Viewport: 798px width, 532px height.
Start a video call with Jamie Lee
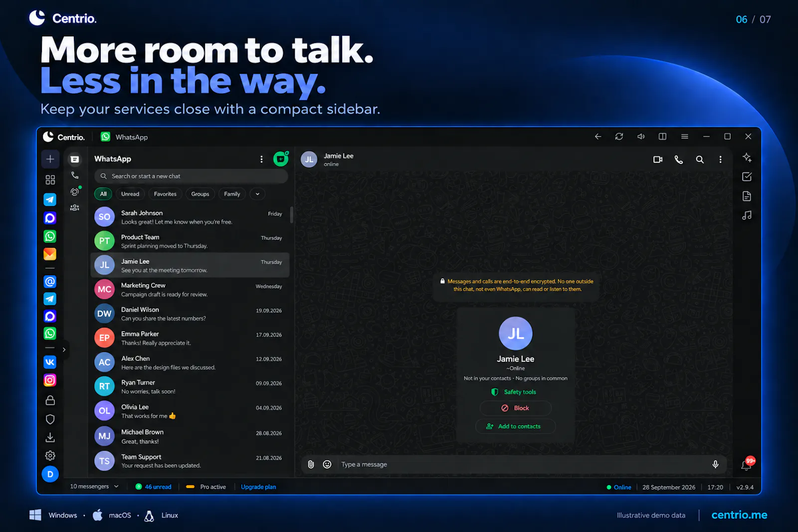pos(658,160)
